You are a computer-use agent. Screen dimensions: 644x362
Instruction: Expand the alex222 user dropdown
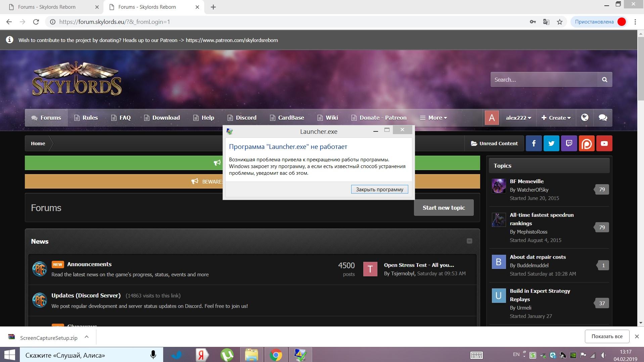pos(518,118)
